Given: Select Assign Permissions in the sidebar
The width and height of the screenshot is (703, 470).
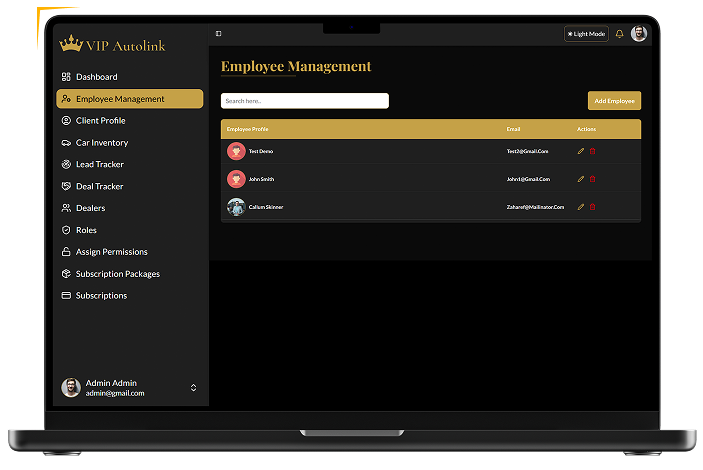Looking at the screenshot, I should click(111, 252).
